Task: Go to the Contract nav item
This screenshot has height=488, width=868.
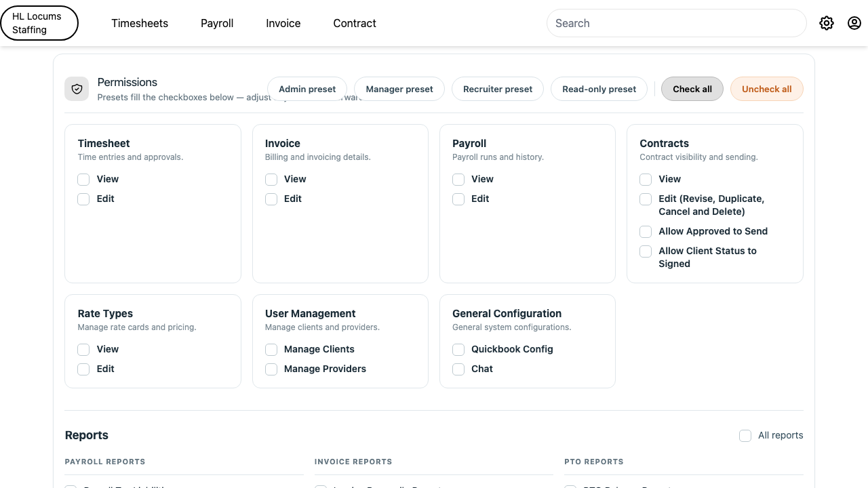Action: click(355, 23)
